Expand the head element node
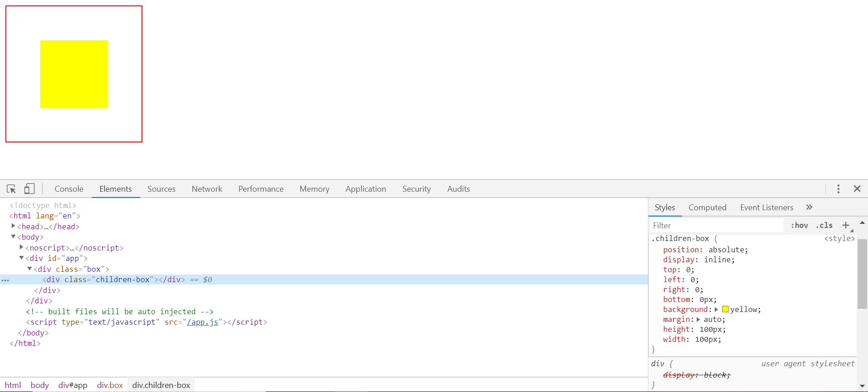Screen dimensions: 868x392 (x=13, y=226)
